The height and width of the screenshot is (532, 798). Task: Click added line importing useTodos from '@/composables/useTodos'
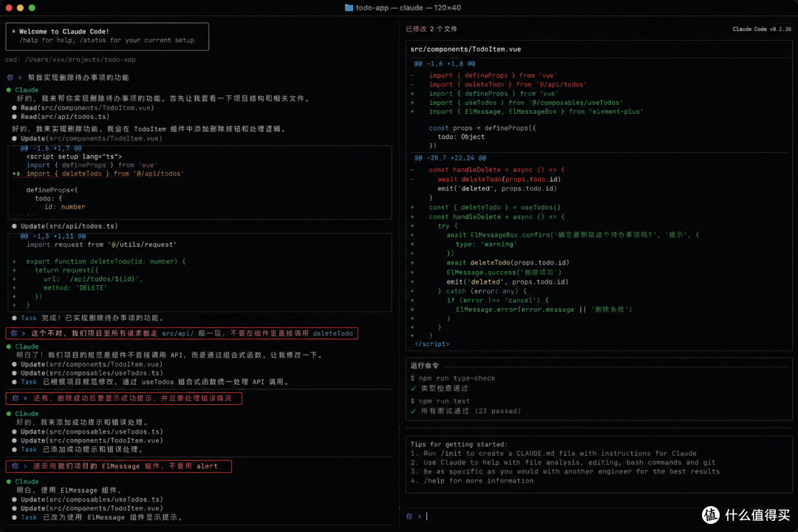526,103
